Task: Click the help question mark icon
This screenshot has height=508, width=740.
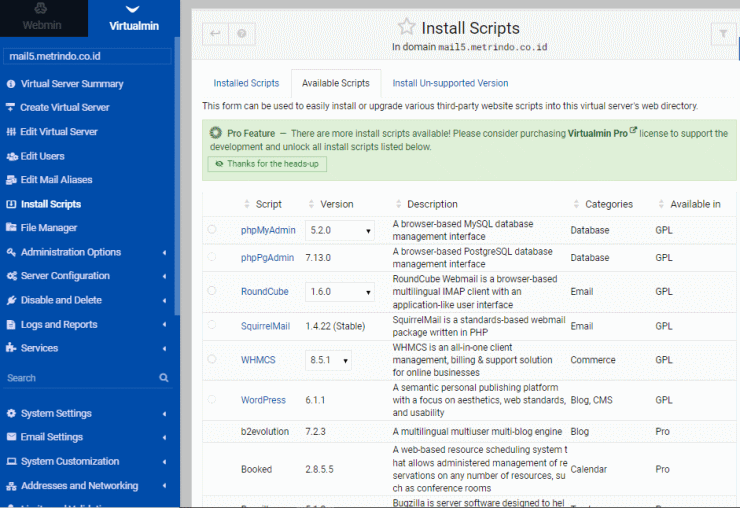Action: point(242,34)
